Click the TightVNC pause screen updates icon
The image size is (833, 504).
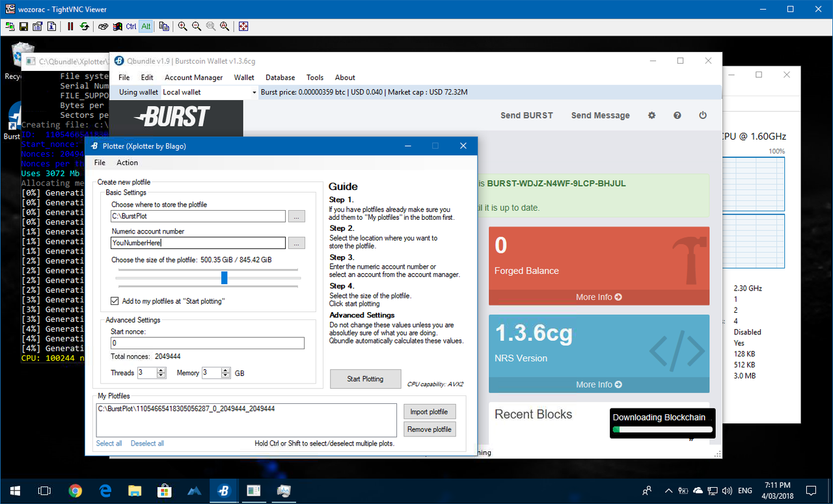(x=70, y=27)
